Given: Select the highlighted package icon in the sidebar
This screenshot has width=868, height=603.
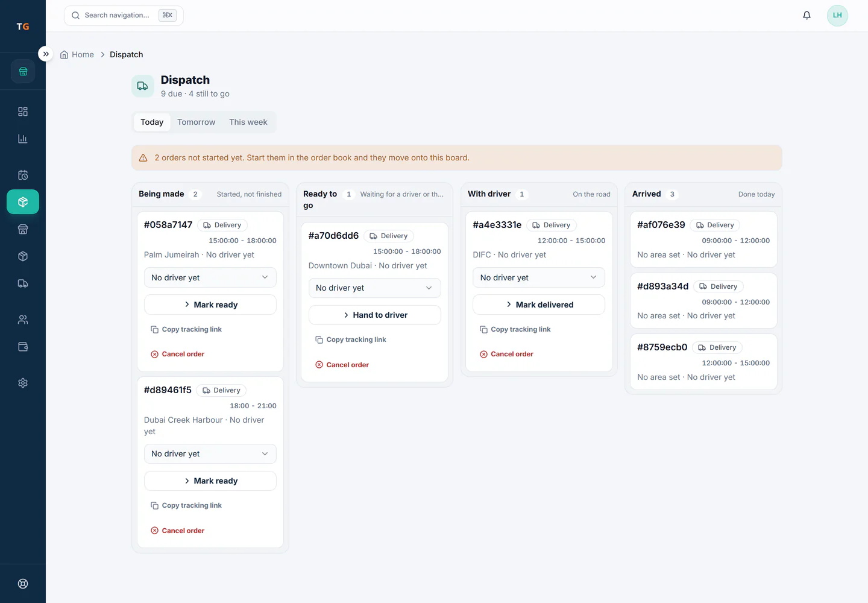Looking at the screenshot, I should coord(23,202).
